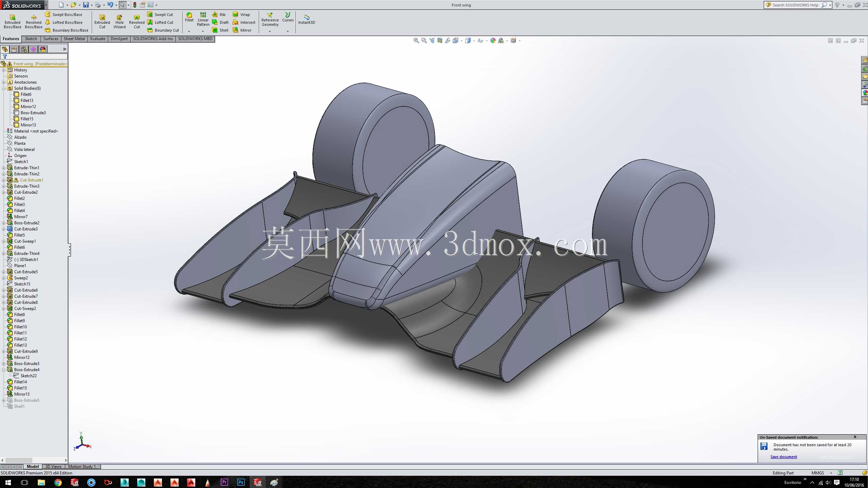Open the Reference Geometry dropdown arrow
Viewport: 868px width, 488px height.
pos(270,31)
